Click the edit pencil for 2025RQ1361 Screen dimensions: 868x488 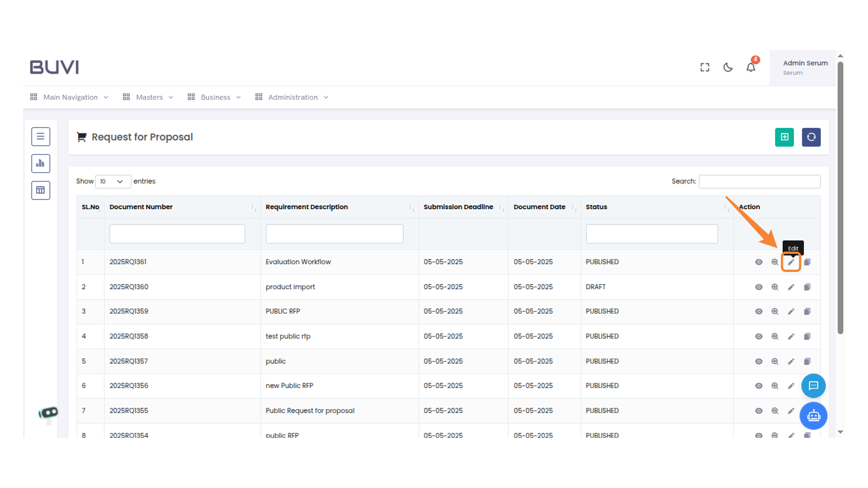pos(791,262)
